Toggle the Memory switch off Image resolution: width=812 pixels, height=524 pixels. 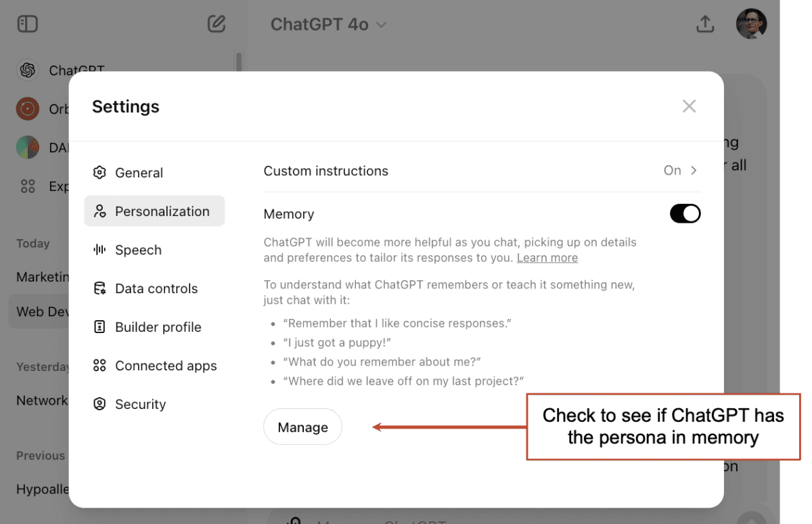tap(685, 214)
